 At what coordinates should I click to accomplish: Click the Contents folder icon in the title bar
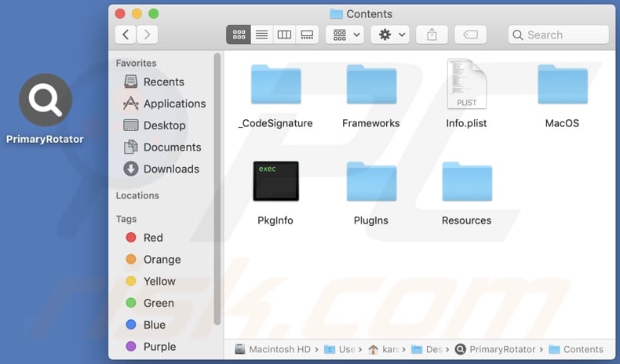click(x=336, y=14)
